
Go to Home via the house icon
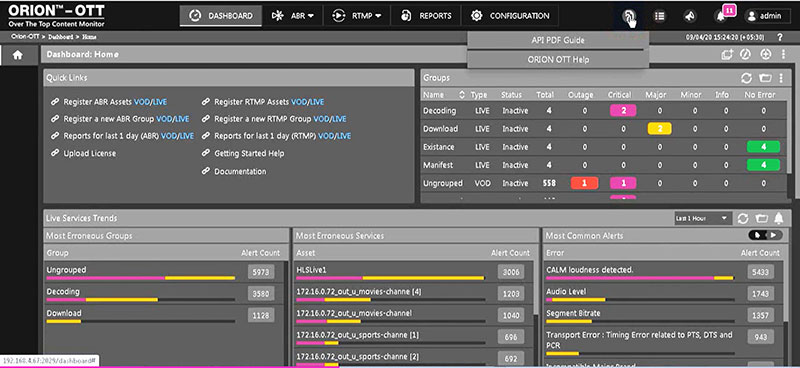coord(18,55)
